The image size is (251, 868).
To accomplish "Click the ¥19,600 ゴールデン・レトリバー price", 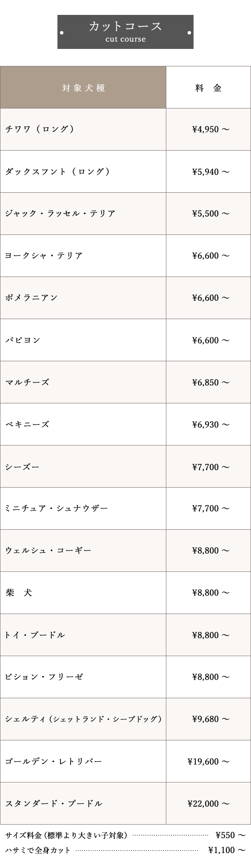I will (208, 761).
